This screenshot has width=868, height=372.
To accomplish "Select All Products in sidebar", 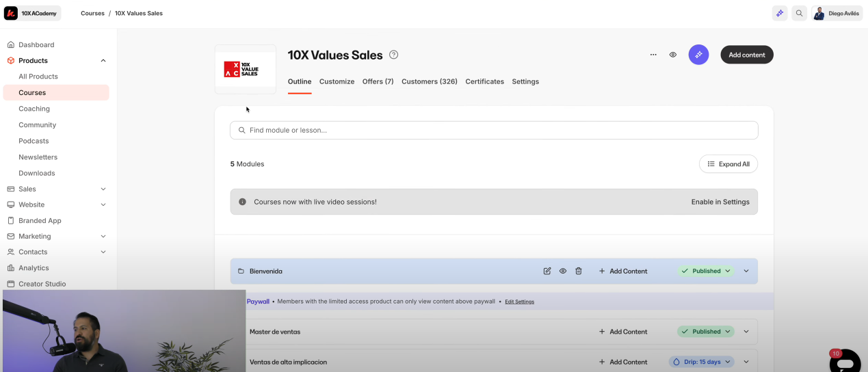I will (x=38, y=77).
